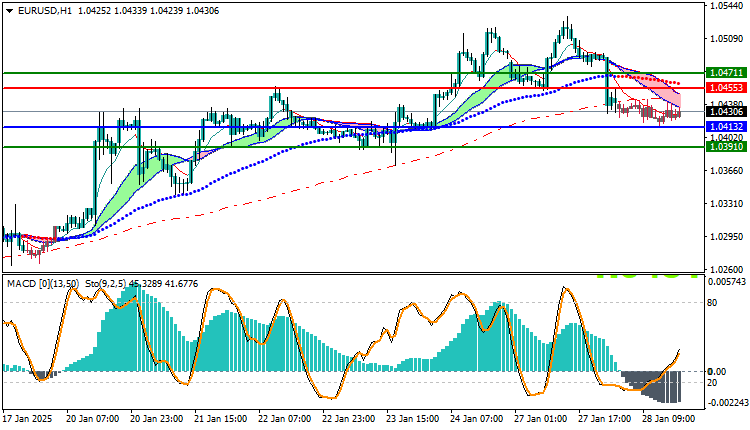Click the 20 Jan 23:00 time label
The width and height of the screenshot is (750, 430).
157,419
